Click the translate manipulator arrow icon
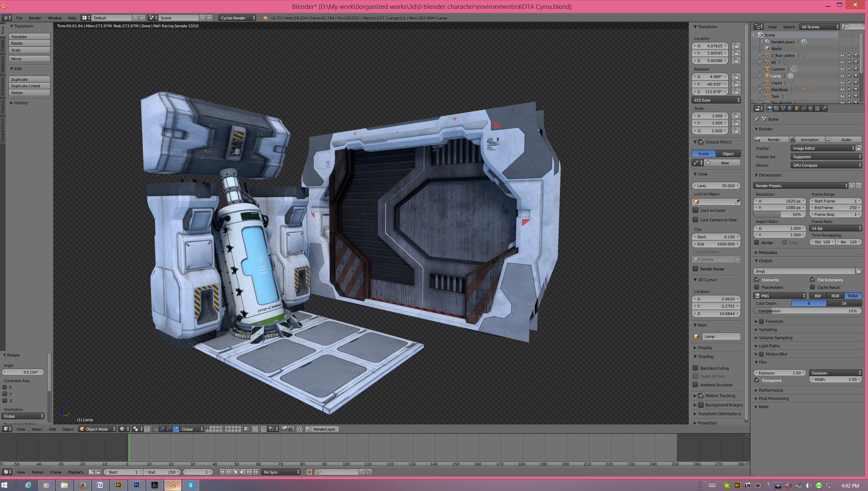 pyautogui.click(x=162, y=429)
